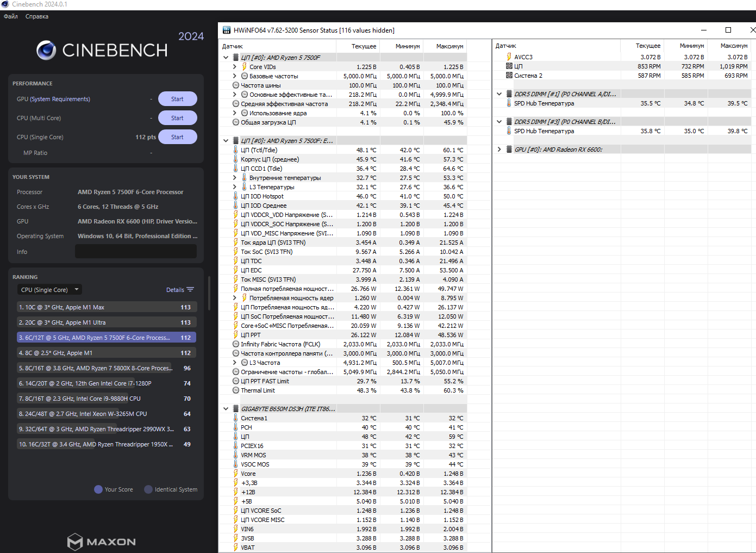Open the Справка menu in Cinebench

[x=37, y=16]
